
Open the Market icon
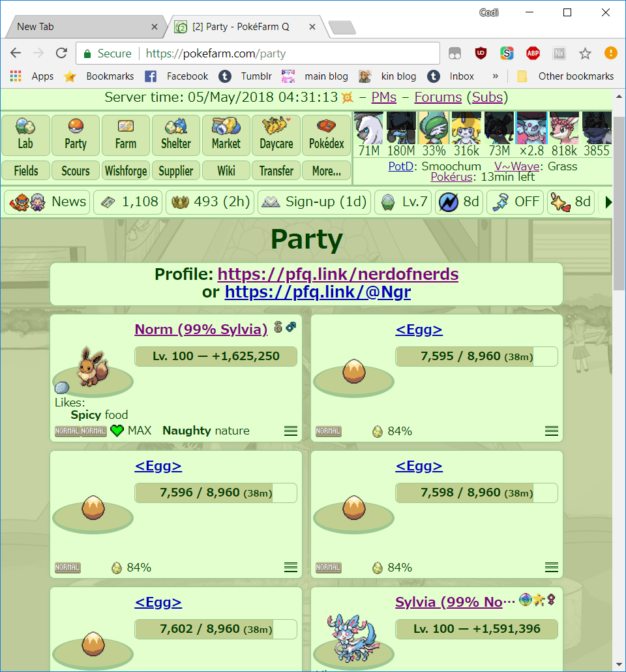226,135
